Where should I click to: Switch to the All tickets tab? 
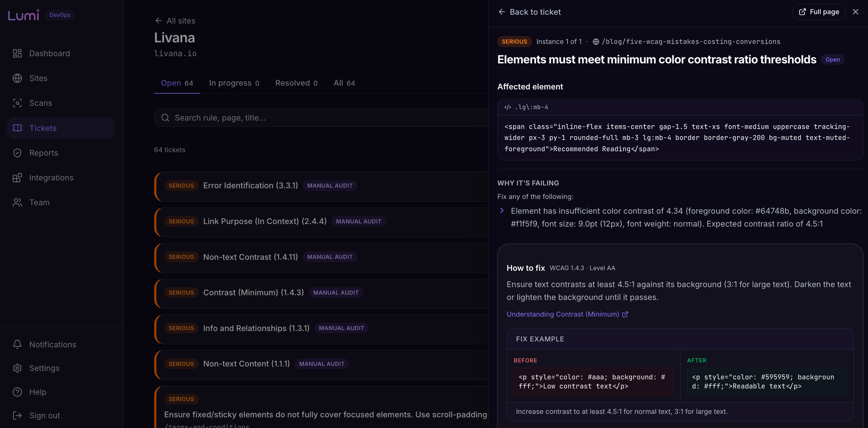(x=344, y=83)
